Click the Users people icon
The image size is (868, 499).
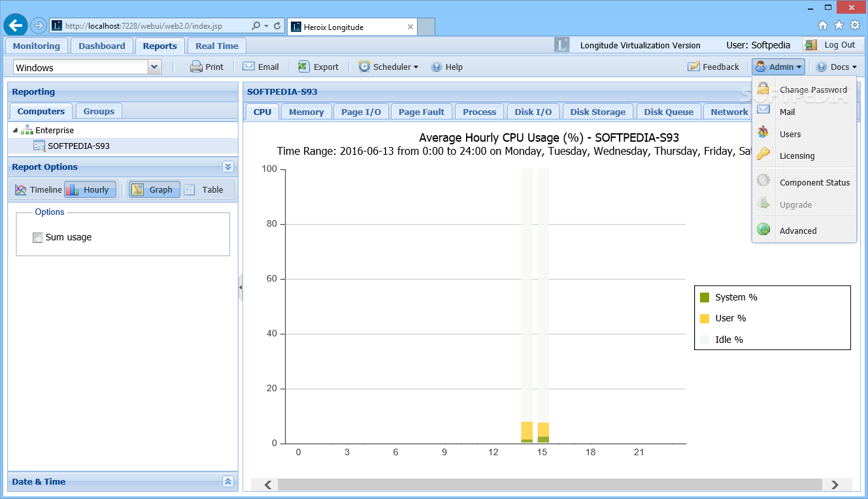(763, 133)
